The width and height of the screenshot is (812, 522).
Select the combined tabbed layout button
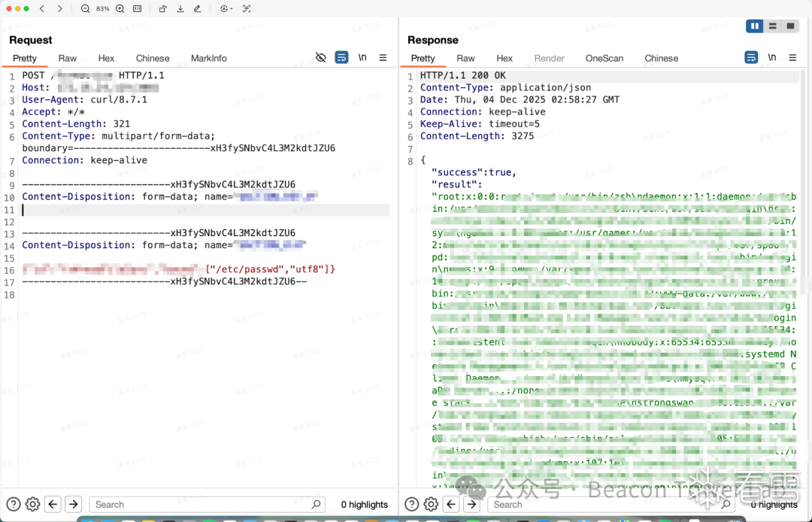click(790, 26)
